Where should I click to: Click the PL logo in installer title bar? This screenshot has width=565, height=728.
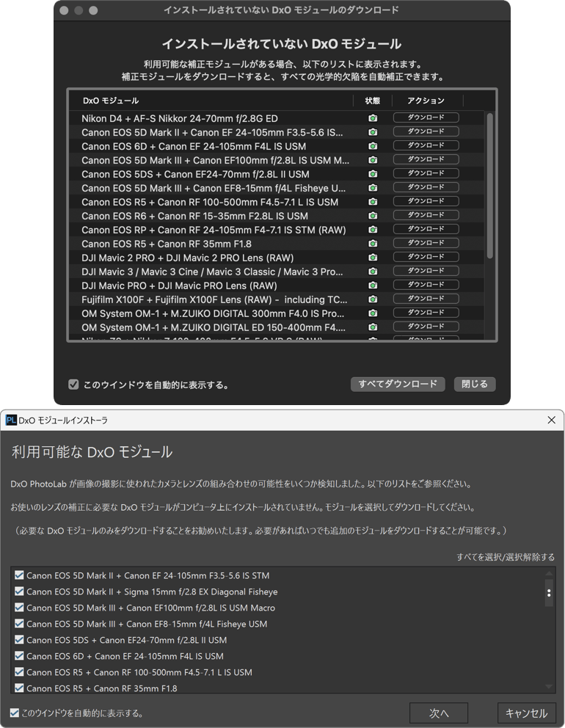11,421
